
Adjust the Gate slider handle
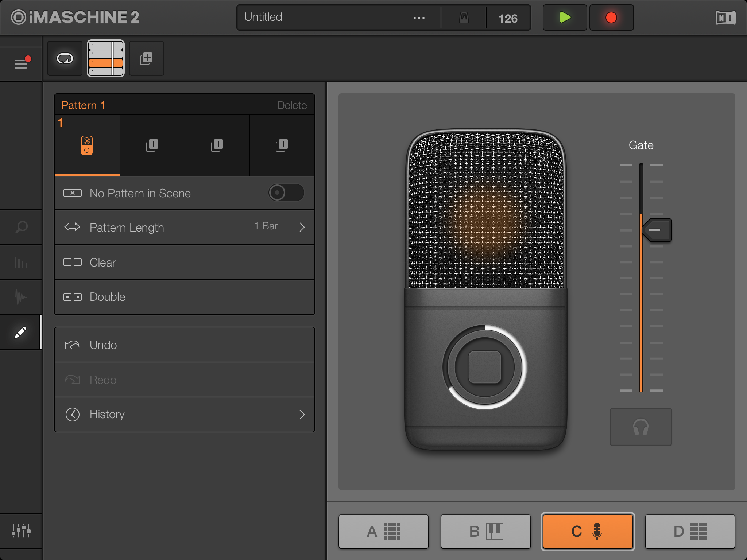point(657,230)
